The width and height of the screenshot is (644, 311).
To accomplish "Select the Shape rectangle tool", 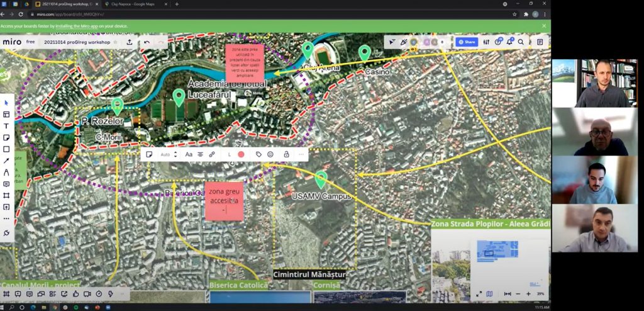I will click(x=6, y=149).
